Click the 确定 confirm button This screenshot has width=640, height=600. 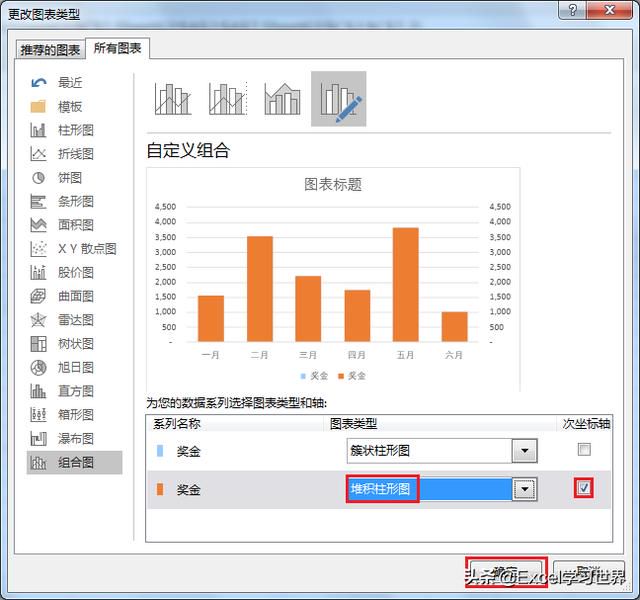pyautogui.click(x=506, y=572)
